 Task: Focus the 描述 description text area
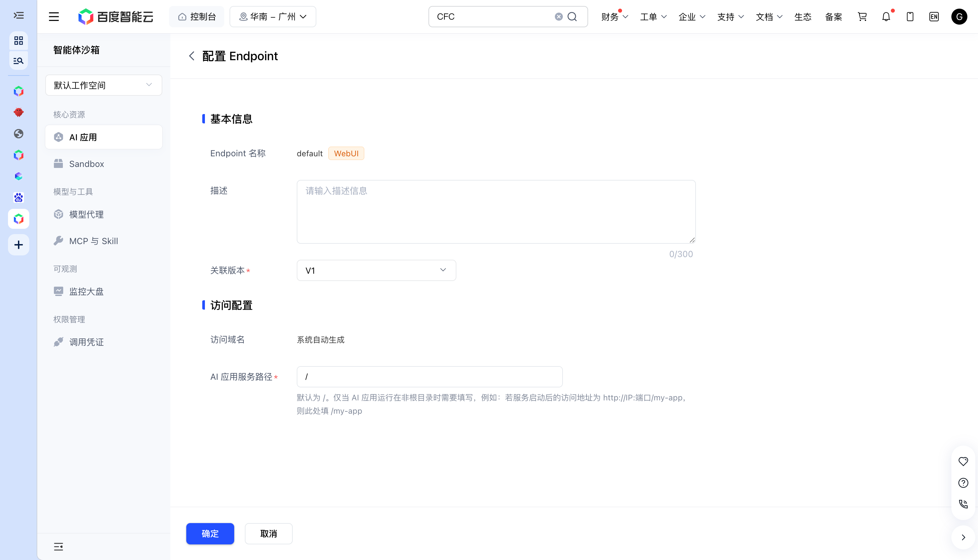point(496,211)
